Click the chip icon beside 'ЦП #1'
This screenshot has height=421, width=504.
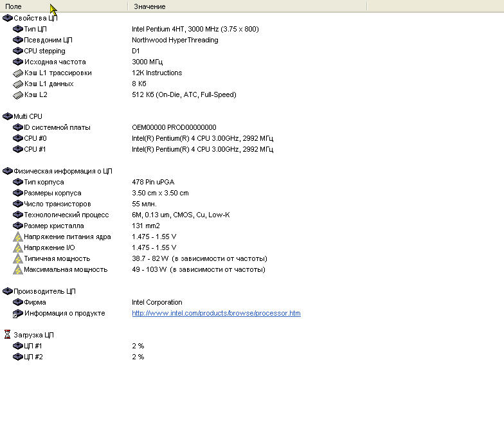[18, 346]
